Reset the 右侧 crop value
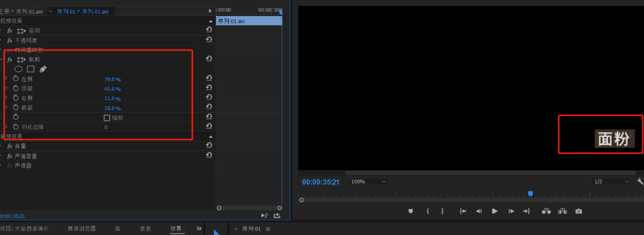 [209, 97]
